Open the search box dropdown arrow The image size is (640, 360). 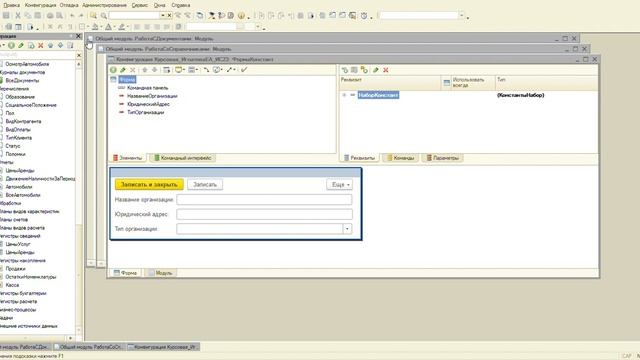[x=162, y=16]
